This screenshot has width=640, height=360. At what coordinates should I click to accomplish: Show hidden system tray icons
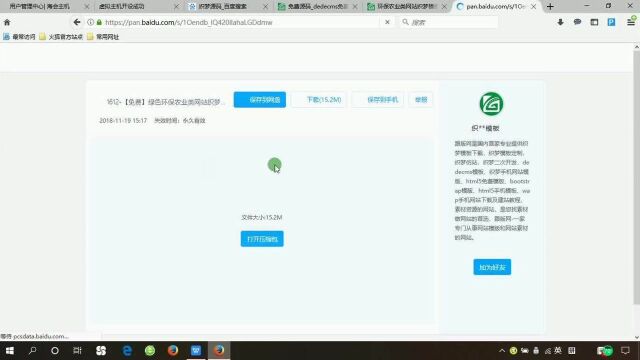click(502, 351)
